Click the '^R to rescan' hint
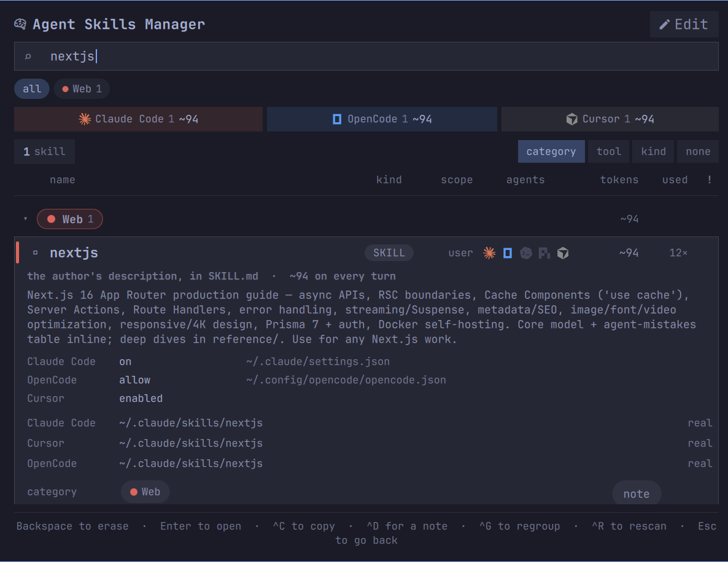This screenshot has width=728, height=562. 629,526
